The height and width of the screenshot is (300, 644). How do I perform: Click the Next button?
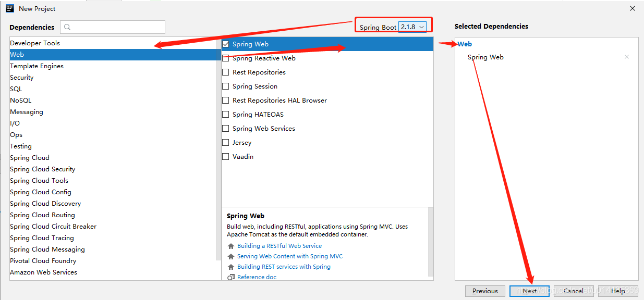pyautogui.click(x=529, y=291)
